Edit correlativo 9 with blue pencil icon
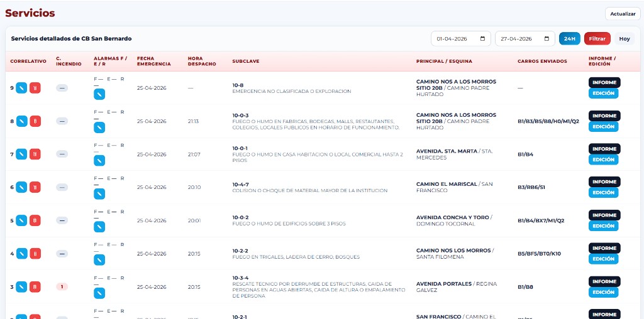 21,88
